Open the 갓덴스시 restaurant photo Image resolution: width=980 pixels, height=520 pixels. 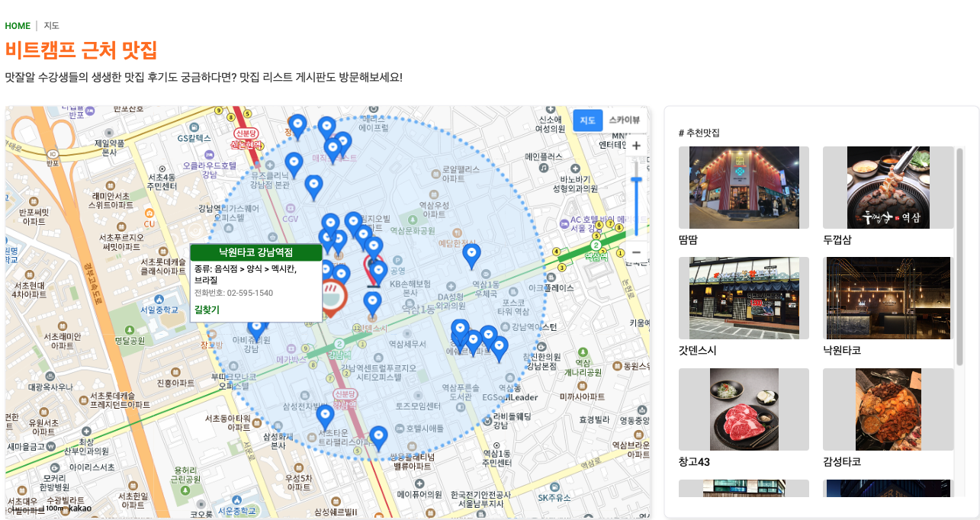click(x=744, y=298)
